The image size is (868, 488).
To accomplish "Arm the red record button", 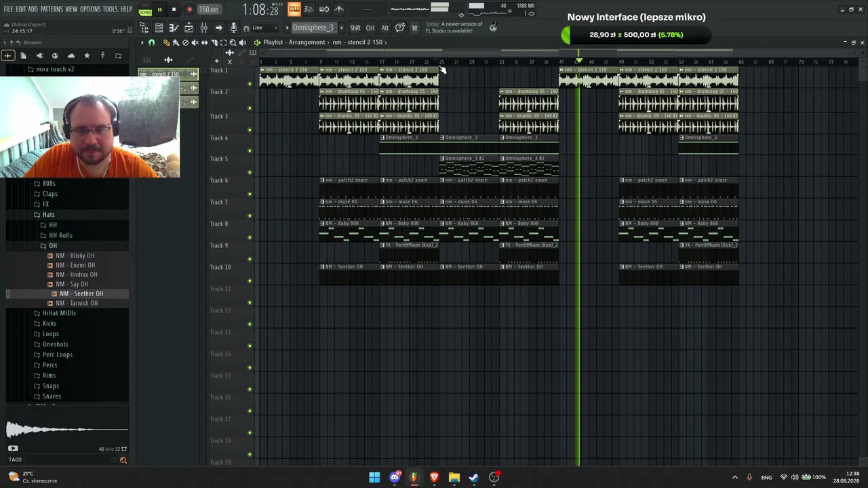I will point(189,9).
